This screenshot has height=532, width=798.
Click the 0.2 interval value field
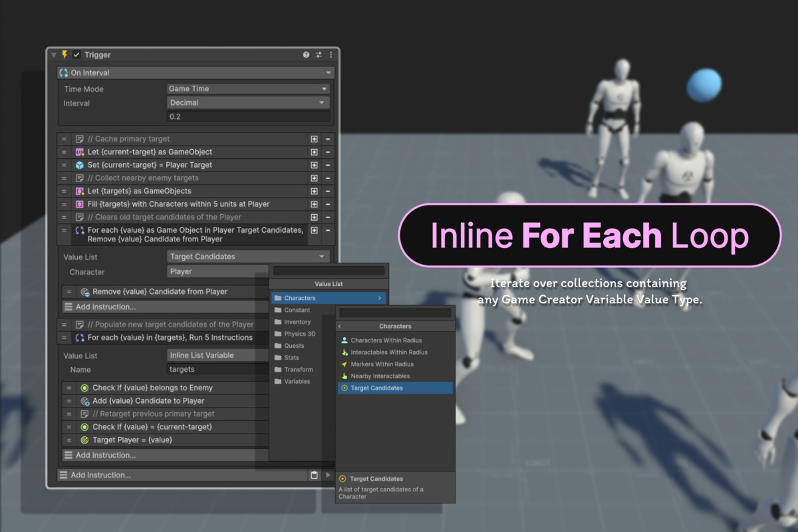coord(248,116)
